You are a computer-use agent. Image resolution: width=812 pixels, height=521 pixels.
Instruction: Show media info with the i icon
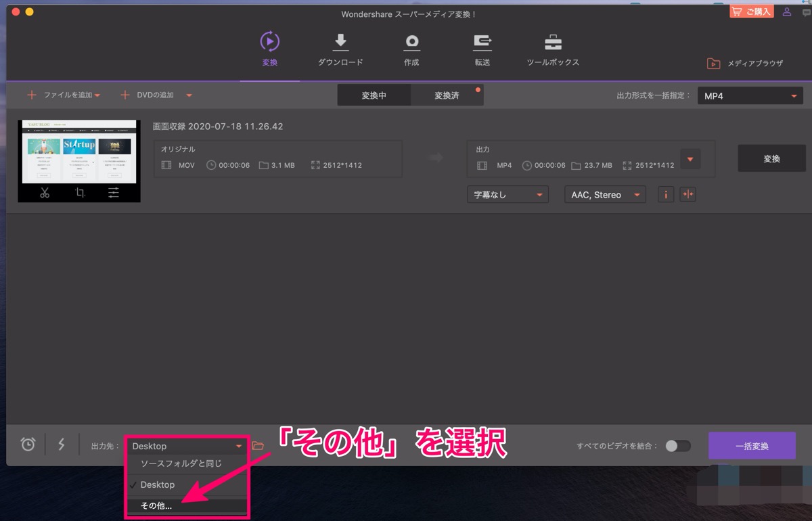click(x=666, y=195)
